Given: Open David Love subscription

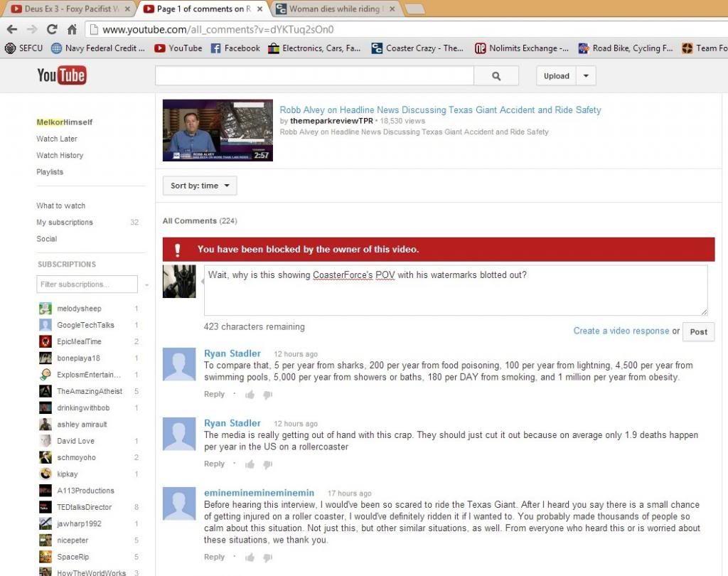Looking at the screenshot, I should click(75, 441).
